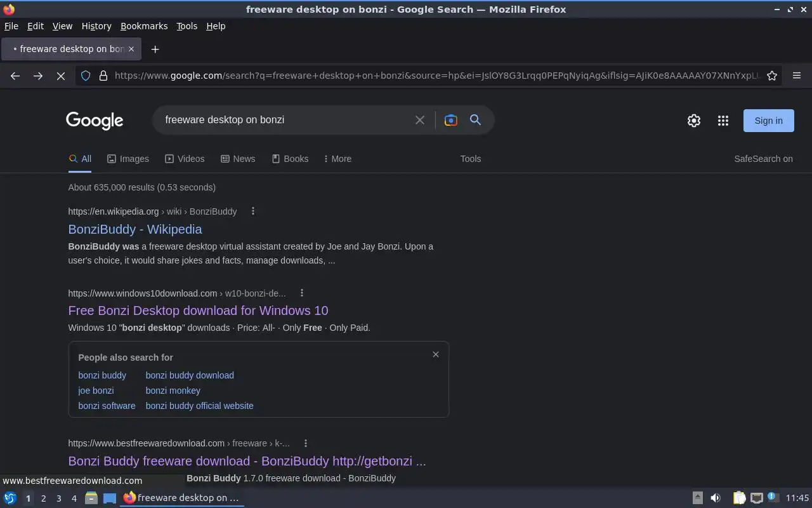
Task: Open options for the Wikipedia result
Action: pos(253,211)
